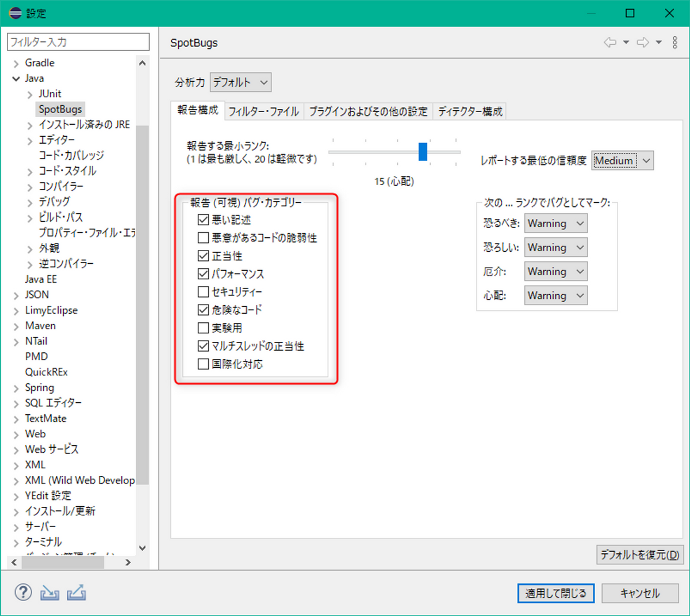Open the help icon in preferences
690x616 pixels.
coord(22,592)
